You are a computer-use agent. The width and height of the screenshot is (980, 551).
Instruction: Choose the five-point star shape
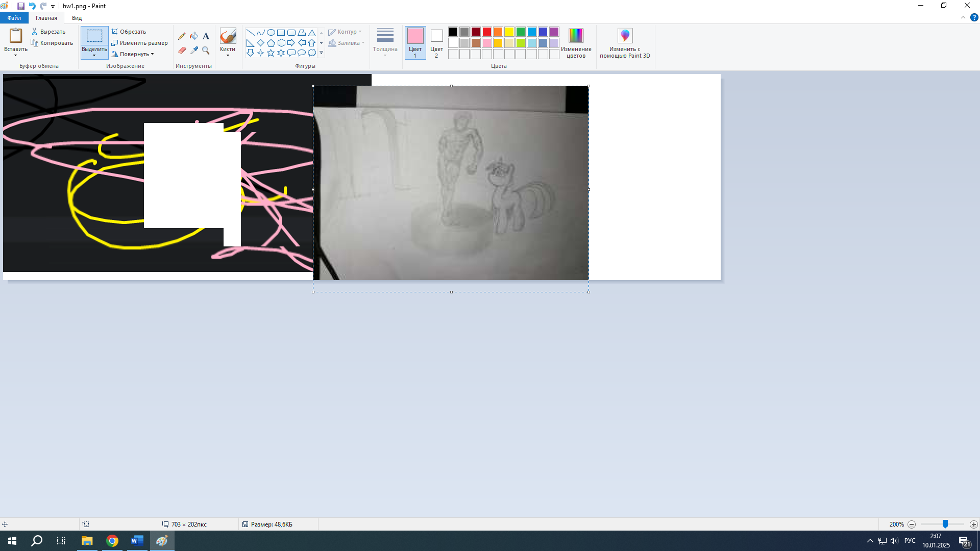pos(271,53)
